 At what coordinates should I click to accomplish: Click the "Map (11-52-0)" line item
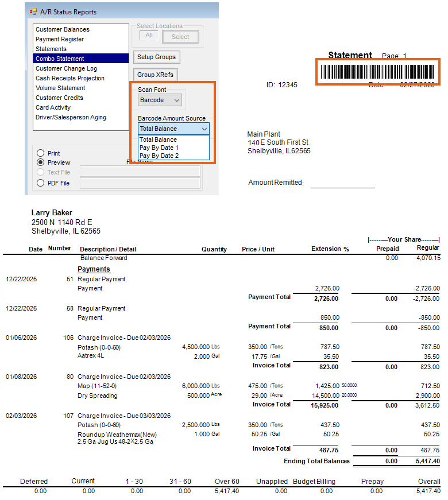click(x=97, y=386)
